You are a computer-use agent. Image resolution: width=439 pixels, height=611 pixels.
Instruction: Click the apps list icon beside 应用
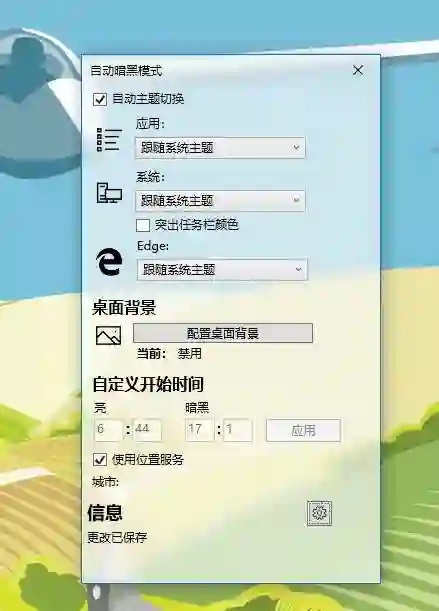pos(109,140)
